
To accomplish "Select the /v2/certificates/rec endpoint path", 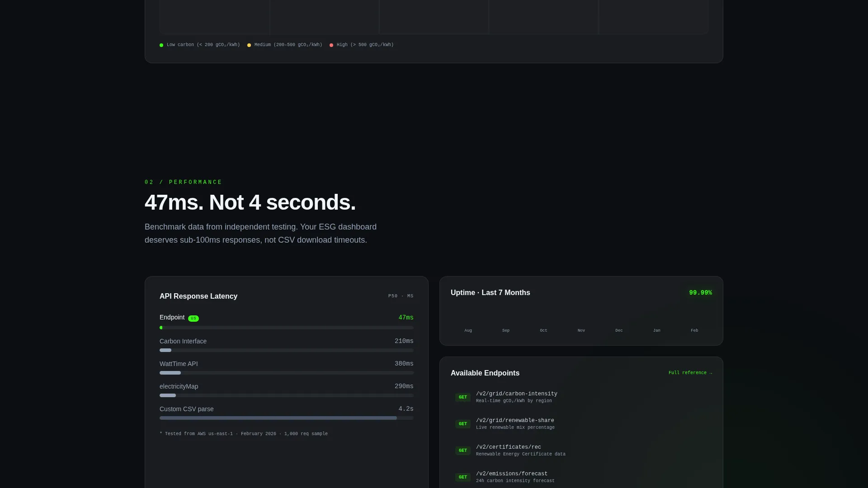I will [509, 447].
